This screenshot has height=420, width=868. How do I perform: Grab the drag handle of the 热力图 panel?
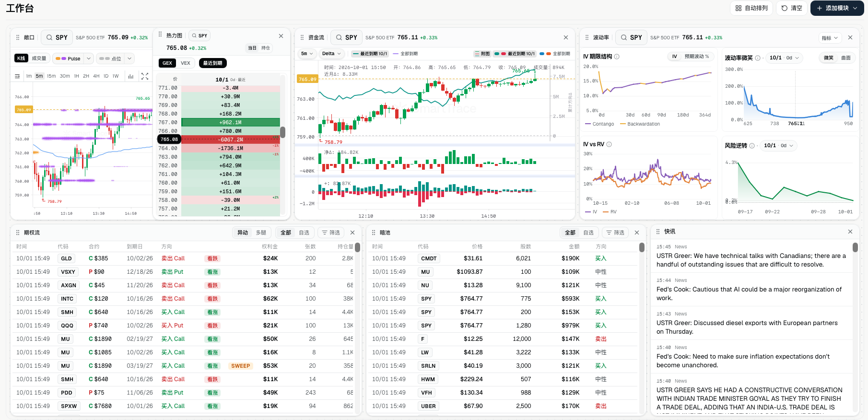point(160,35)
